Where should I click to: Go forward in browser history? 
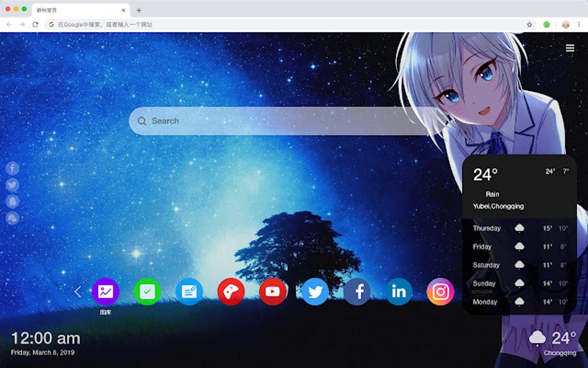[22, 24]
